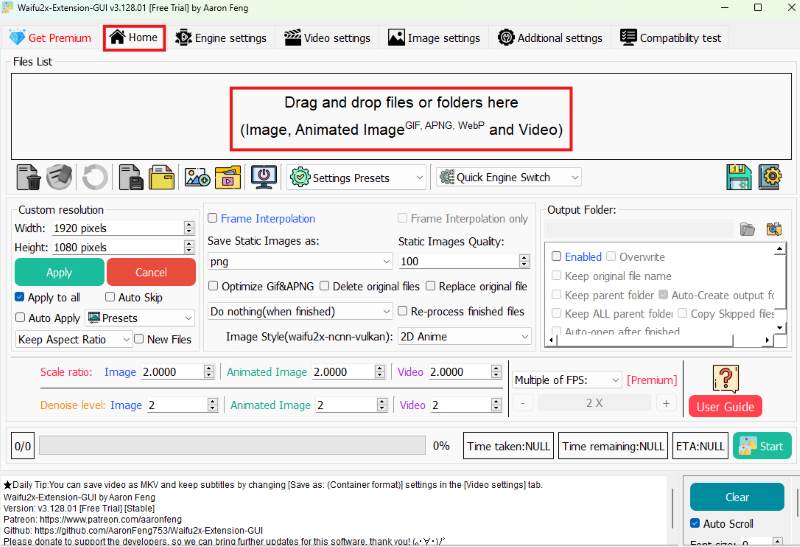This screenshot has width=800, height=547.
Task: Expand the Quick Engine Switch dropdown
Action: point(508,177)
